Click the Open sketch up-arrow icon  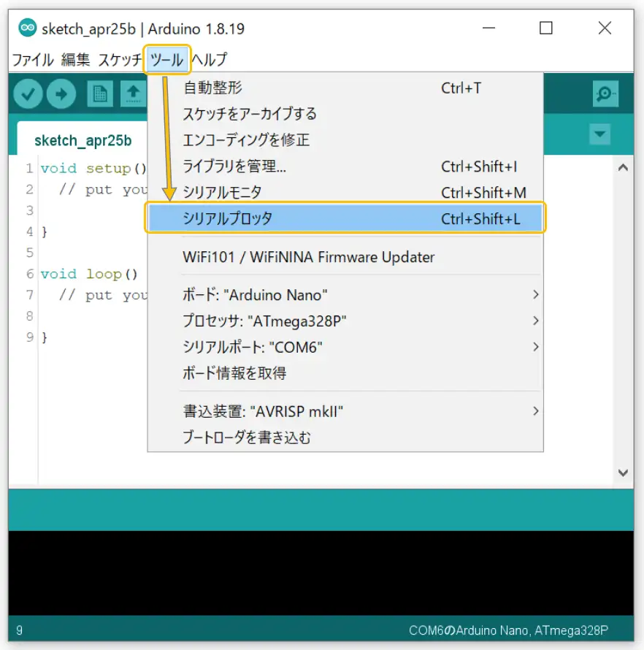[133, 94]
